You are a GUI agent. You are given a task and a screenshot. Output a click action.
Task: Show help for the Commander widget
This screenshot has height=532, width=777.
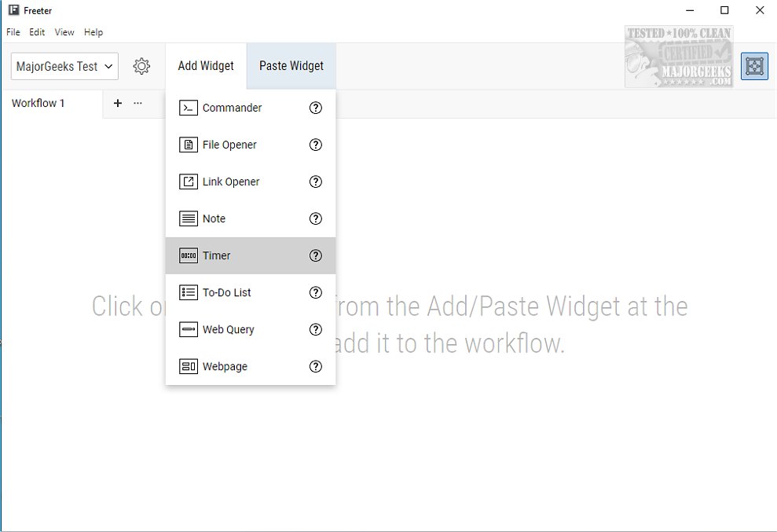tap(316, 108)
